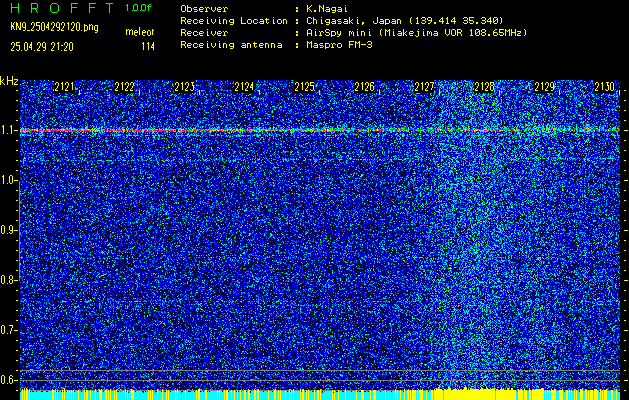Click AirSpy mini receiver description
Viewport: 629px width, 400px height.
pos(417,32)
